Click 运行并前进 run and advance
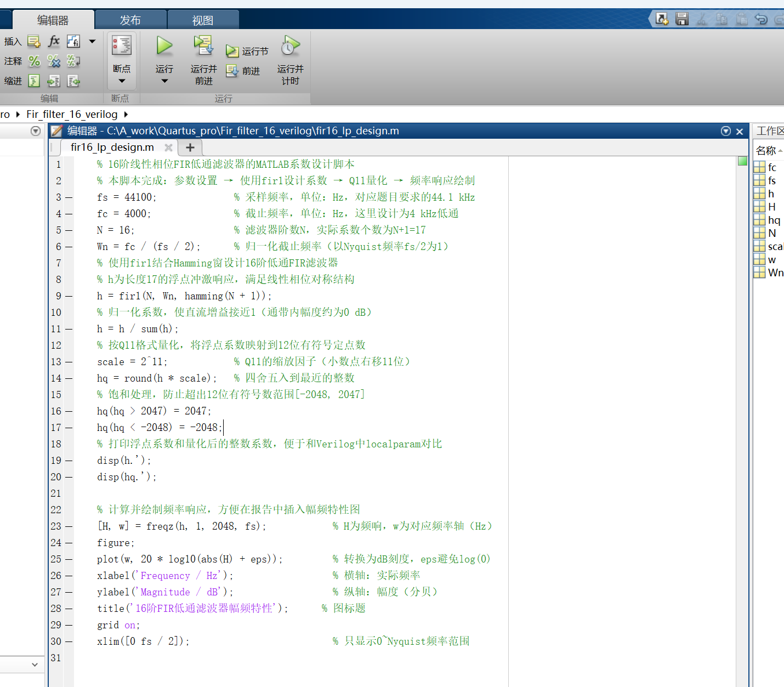Screen dimensions: 784x687 click(203, 59)
